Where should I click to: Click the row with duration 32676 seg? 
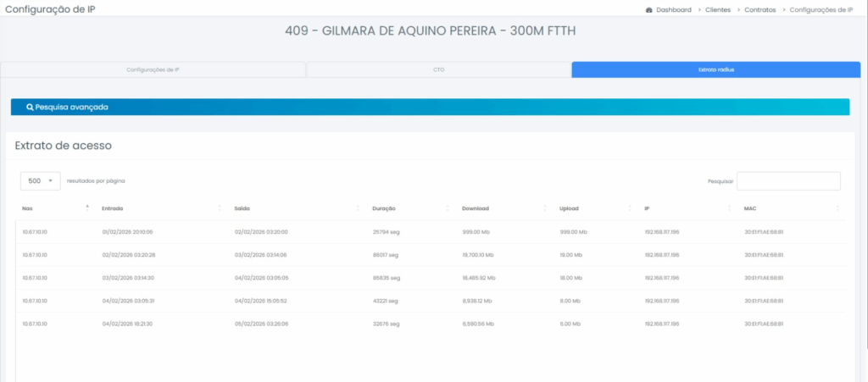(x=387, y=324)
